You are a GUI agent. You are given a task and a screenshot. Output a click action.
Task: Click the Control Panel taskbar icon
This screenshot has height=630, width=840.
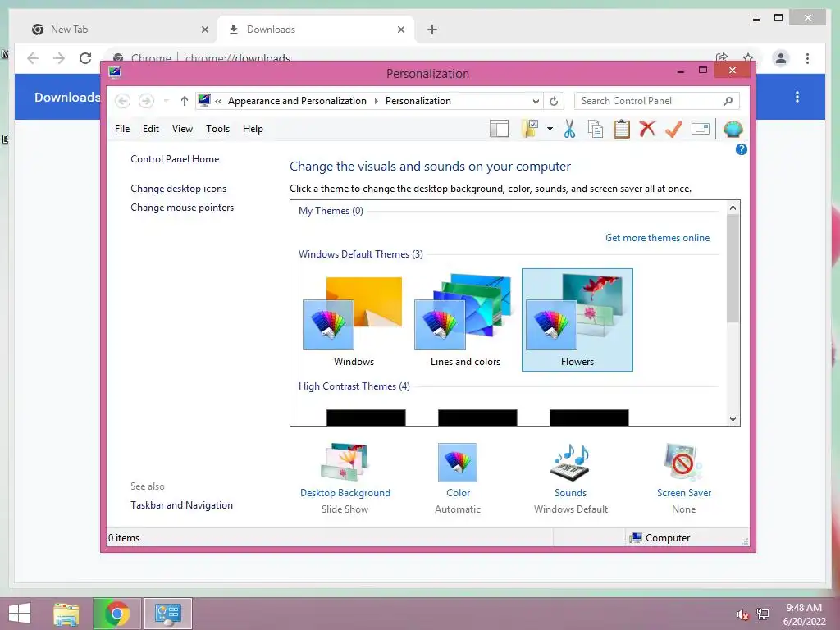click(167, 614)
